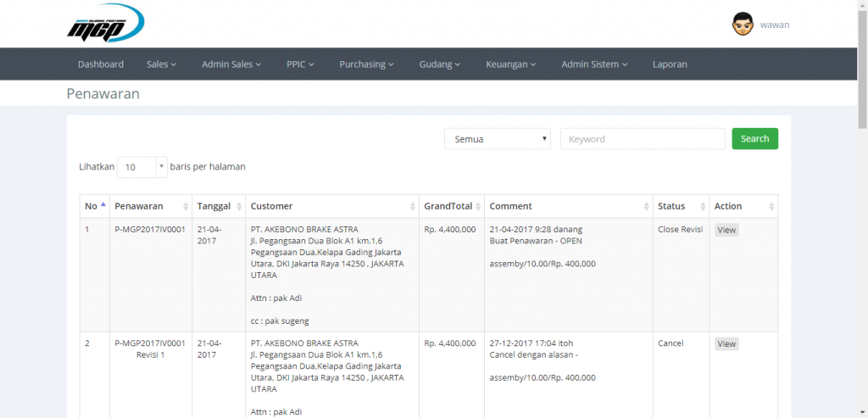868x418 pixels.
Task: Open the Keuangan menu
Action: tap(511, 64)
